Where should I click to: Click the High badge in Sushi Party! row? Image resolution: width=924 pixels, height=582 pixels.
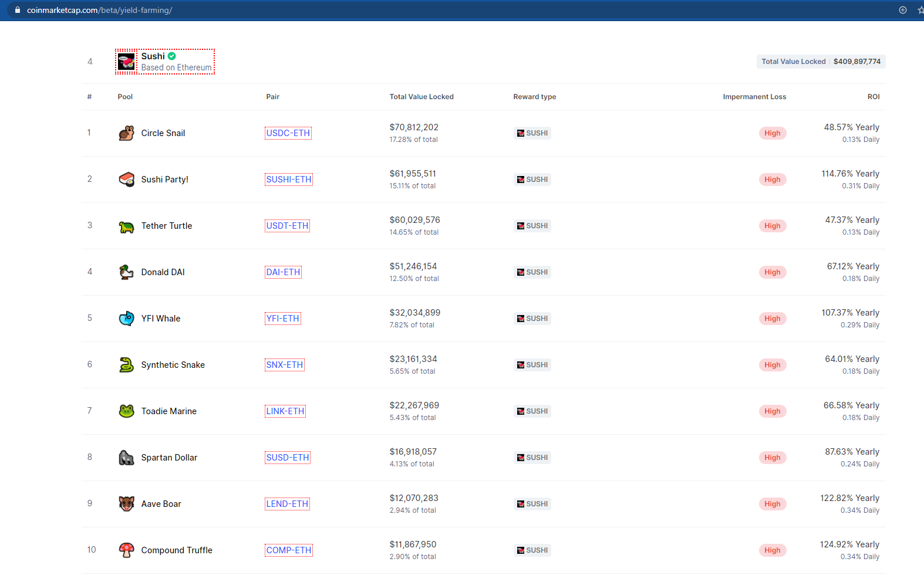pyautogui.click(x=773, y=180)
